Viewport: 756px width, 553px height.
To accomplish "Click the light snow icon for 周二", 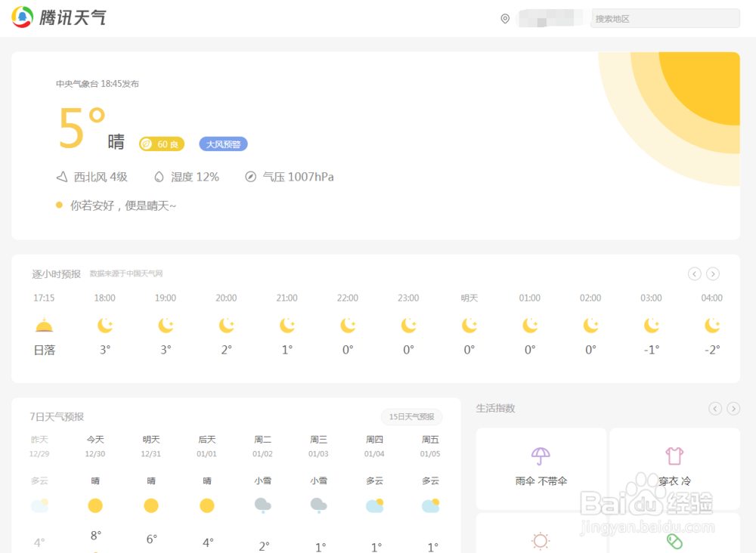I will pyautogui.click(x=263, y=506).
